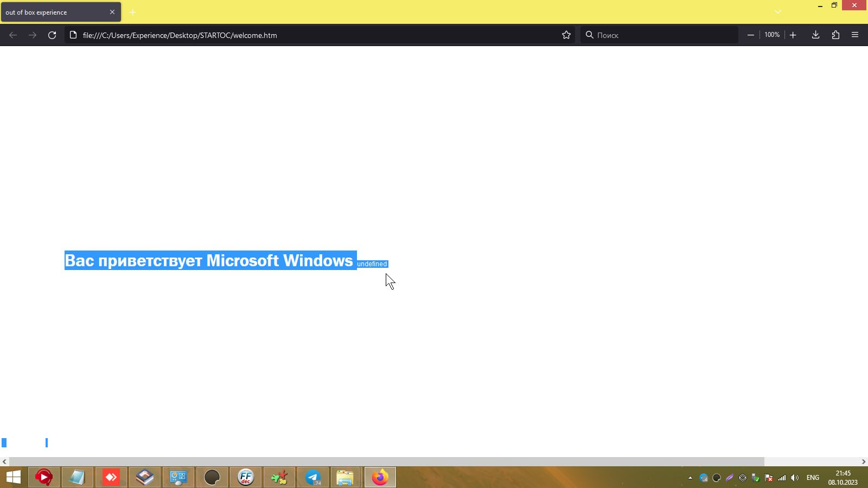Screen dimensions: 868x488
Task: Open File Explorer from the taskbar
Action: 346,477
